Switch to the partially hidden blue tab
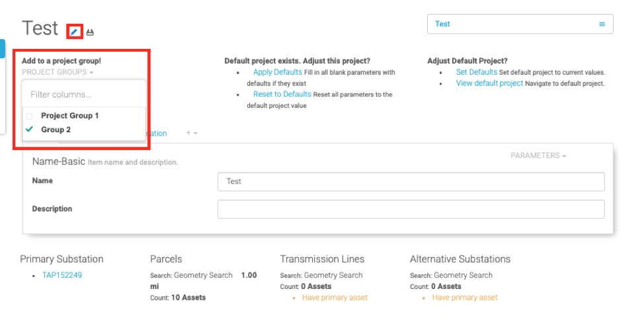 [x=157, y=134]
